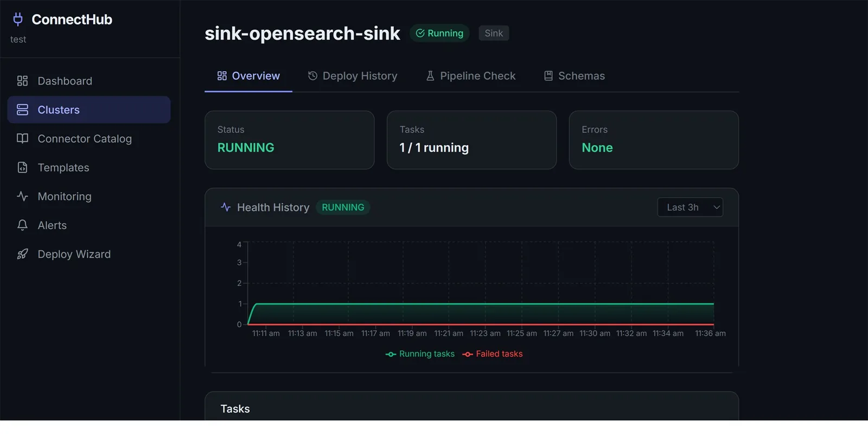
Task: Click the Running tasks legend marker
Action: [x=391, y=354]
